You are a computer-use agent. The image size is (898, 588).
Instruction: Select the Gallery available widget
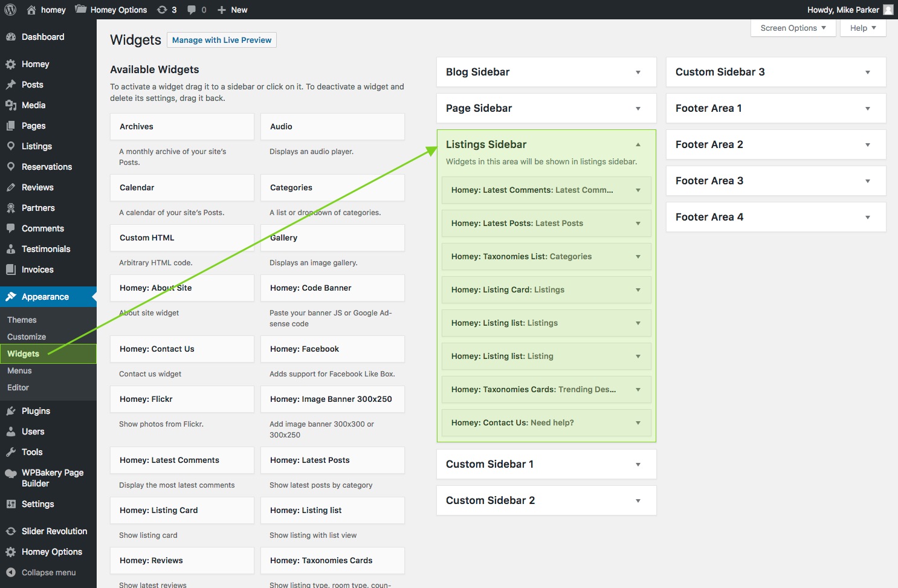pos(332,237)
